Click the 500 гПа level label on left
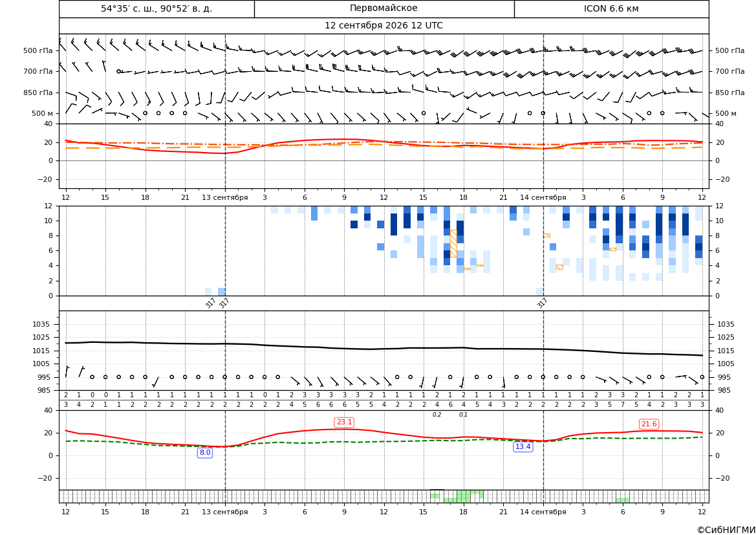The image size is (756, 535). tap(38, 50)
